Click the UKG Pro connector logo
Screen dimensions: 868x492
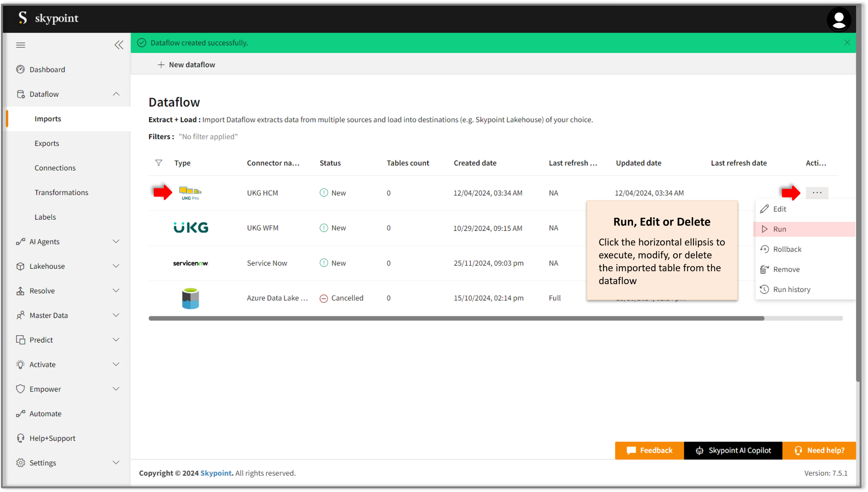[190, 193]
